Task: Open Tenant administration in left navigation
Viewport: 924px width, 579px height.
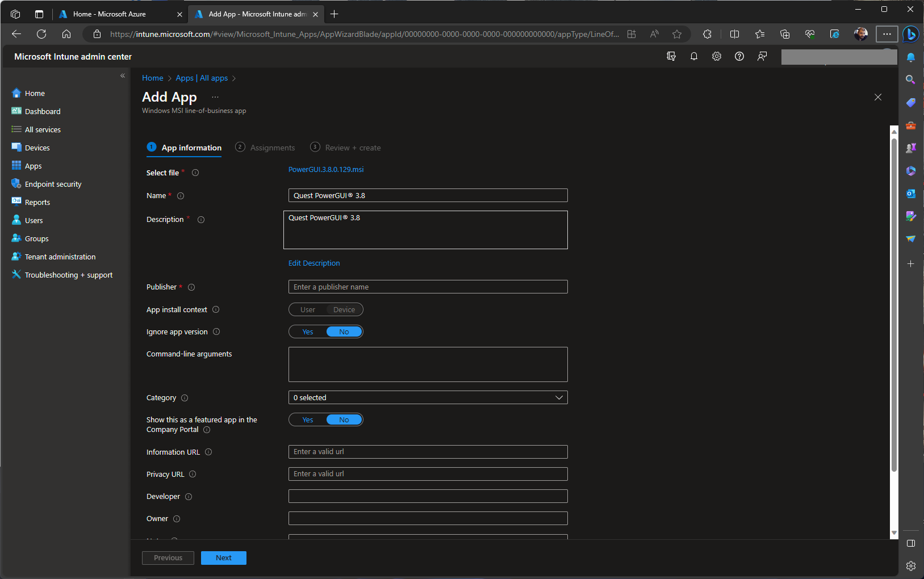Action: (60, 257)
